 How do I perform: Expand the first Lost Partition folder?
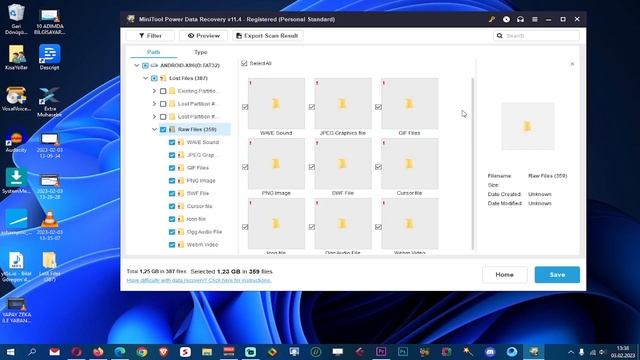[x=154, y=104]
